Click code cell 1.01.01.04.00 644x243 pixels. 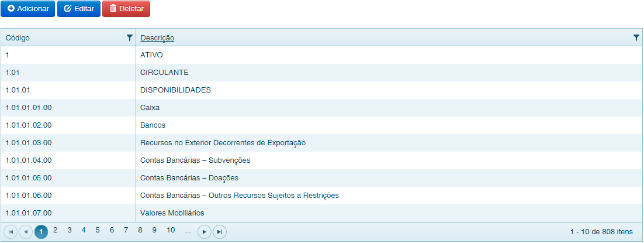pos(68,160)
